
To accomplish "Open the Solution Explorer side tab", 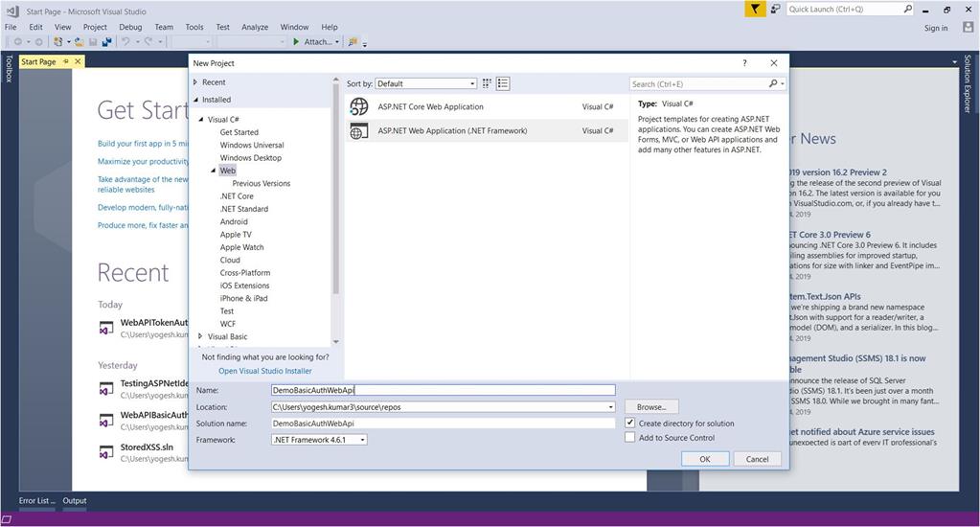I will tap(968, 83).
